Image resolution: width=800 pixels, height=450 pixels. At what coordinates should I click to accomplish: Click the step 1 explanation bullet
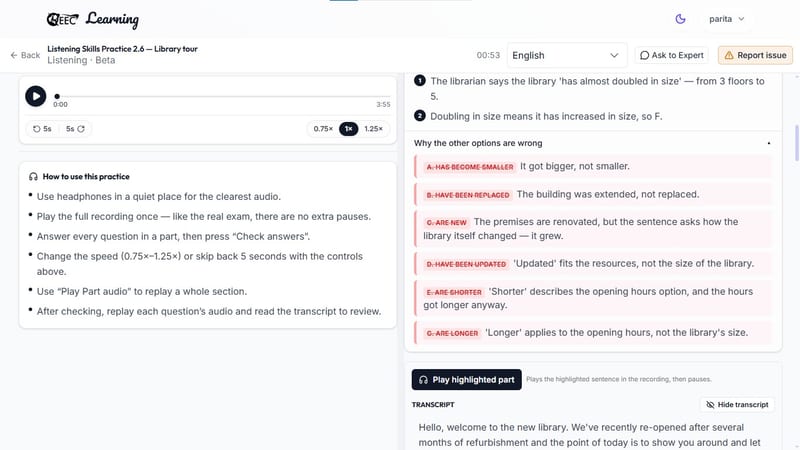(x=420, y=81)
